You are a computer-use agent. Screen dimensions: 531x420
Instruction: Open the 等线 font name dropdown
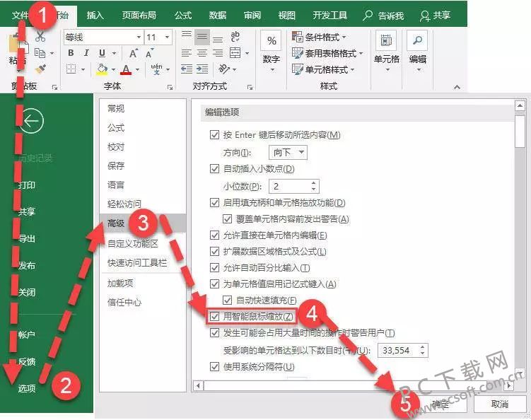click(139, 37)
